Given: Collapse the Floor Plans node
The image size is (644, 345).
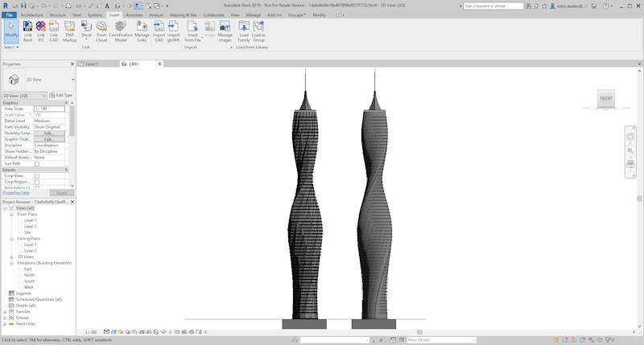Looking at the screenshot, I should click(x=11, y=215).
